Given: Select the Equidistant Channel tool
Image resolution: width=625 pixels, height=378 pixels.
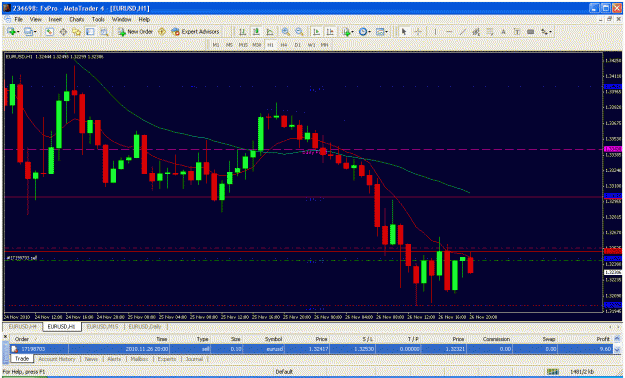Looking at the screenshot, I should [476, 32].
